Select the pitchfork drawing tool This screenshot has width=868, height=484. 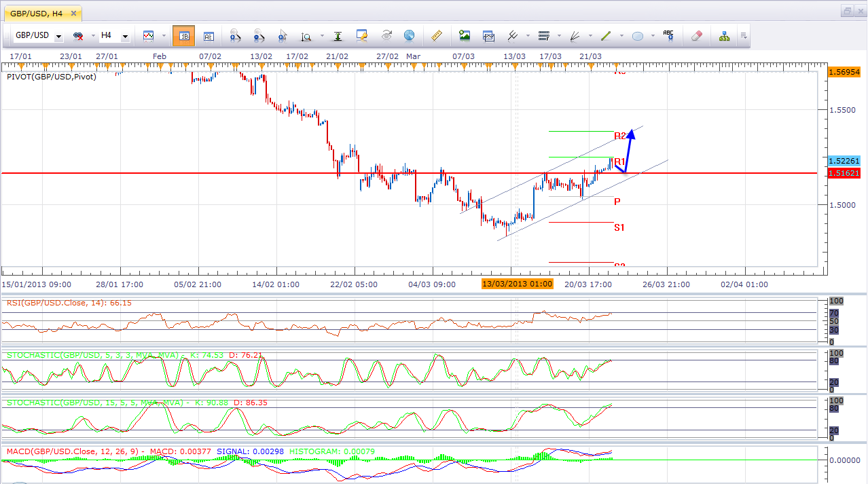(513, 35)
